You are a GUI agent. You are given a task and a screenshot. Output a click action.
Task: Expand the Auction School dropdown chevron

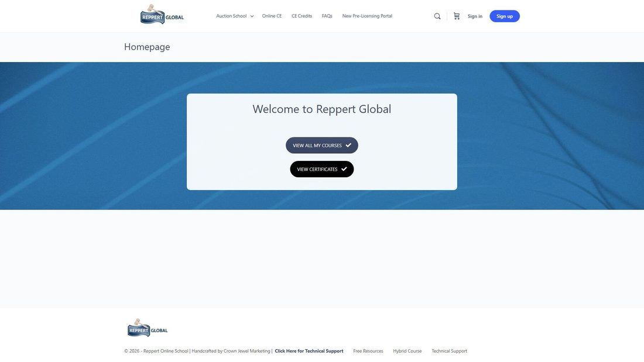252,16
